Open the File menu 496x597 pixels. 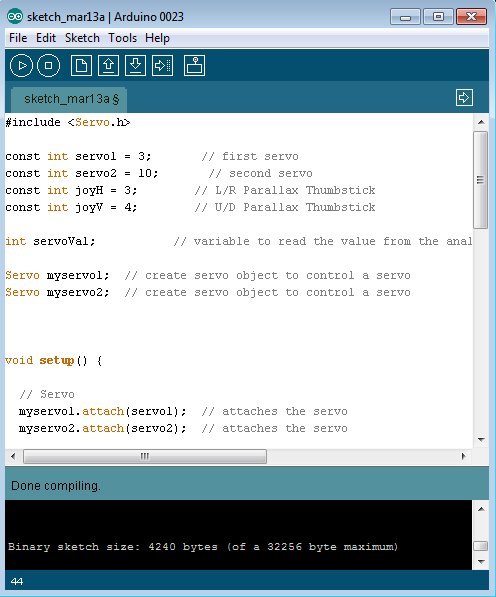18,38
